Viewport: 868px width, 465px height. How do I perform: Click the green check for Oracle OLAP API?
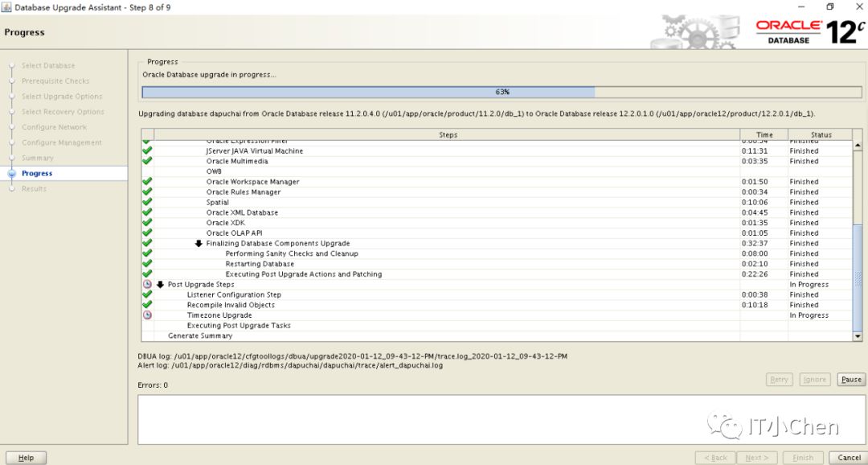tap(147, 232)
